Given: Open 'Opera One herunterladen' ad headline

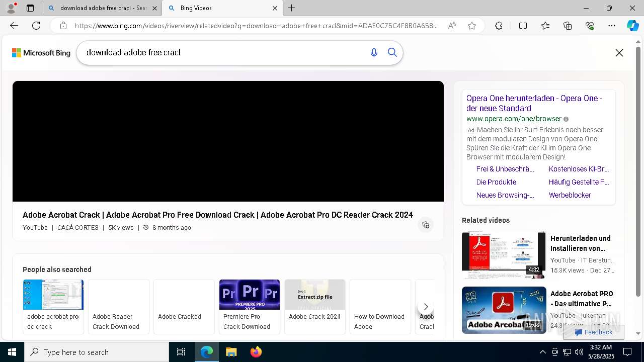Looking at the screenshot, I should 534,103.
